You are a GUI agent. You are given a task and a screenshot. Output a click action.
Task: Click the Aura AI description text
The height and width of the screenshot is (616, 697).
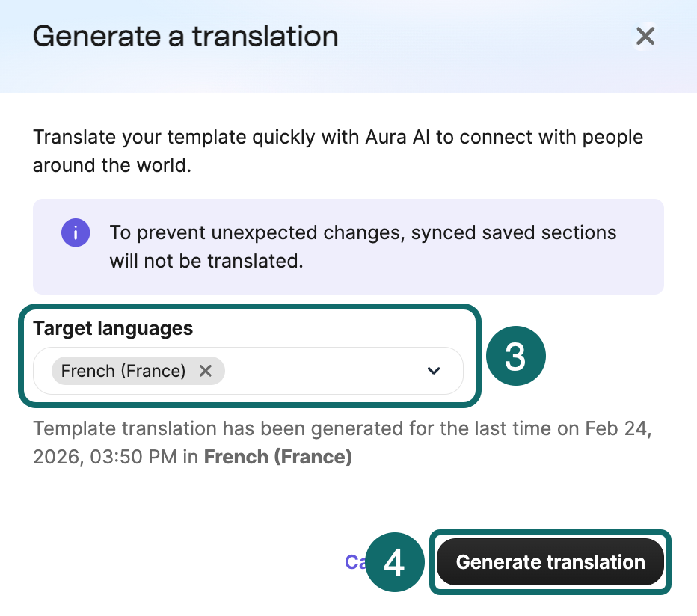pyautogui.click(x=338, y=138)
